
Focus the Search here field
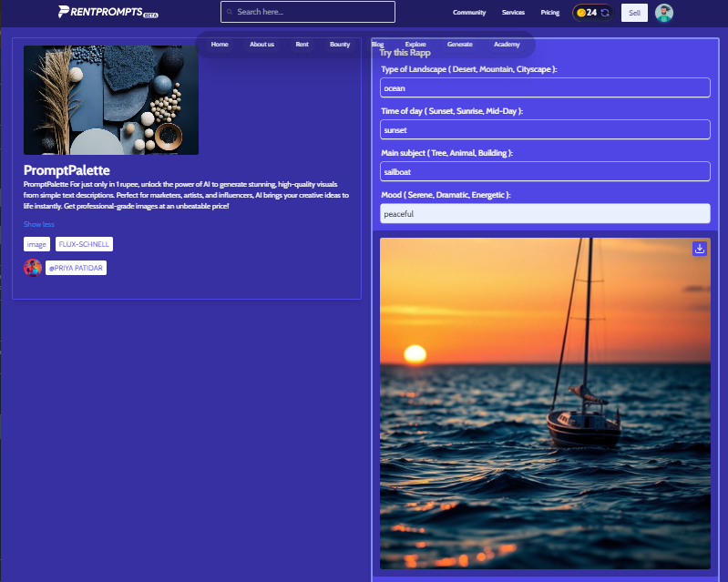pyautogui.click(x=308, y=12)
